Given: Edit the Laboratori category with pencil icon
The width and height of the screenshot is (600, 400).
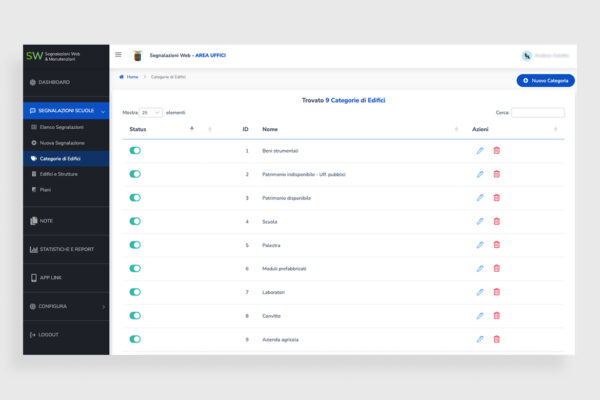Looking at the screenshot, I should point(479,292).
